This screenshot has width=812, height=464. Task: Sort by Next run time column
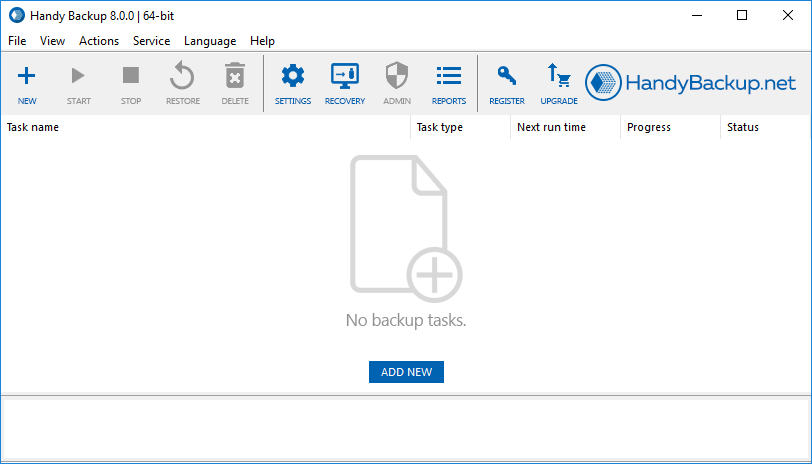point(551,127)
